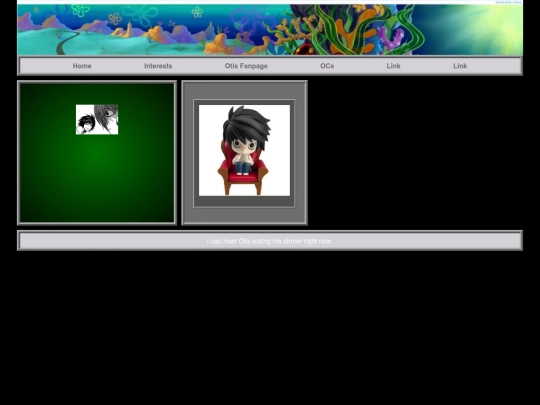Open the Home nav link

tap(82, 66)
